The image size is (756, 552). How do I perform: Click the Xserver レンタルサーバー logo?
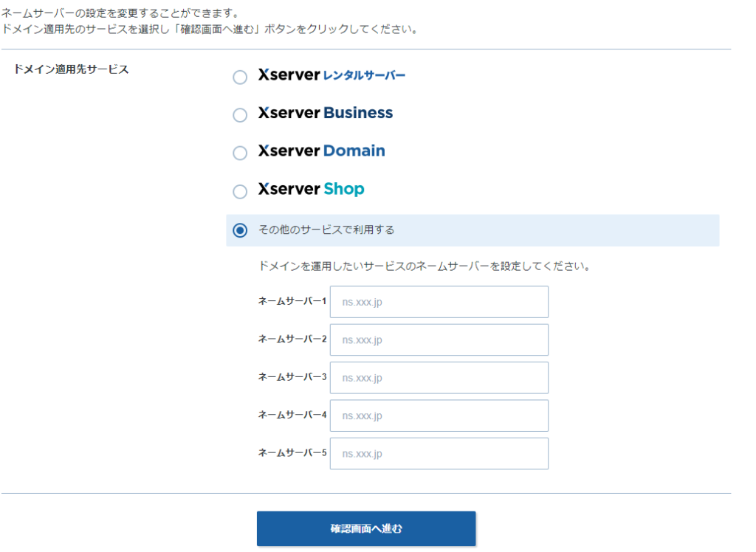tap(331, 75)
